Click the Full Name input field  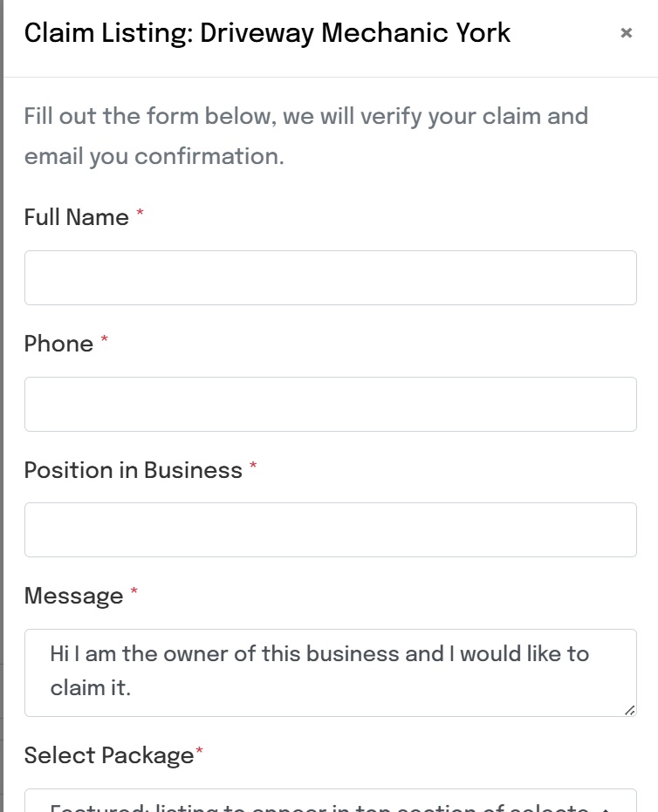330,278
